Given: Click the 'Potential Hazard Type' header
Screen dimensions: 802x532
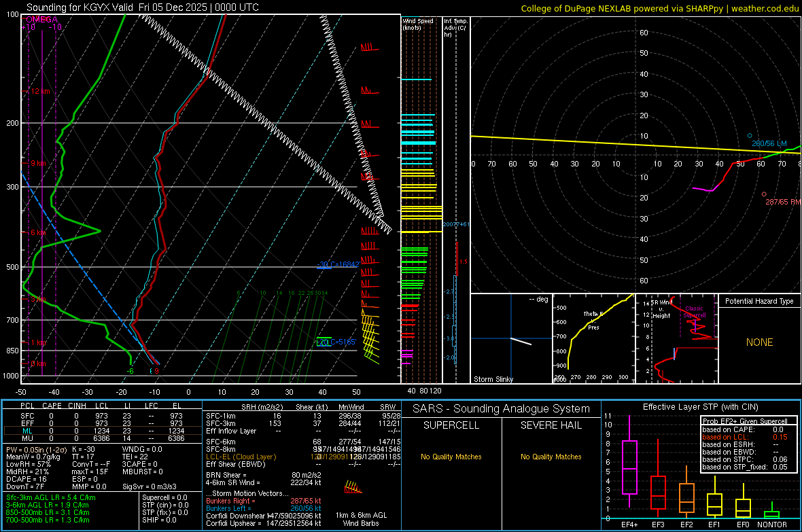Looking at the screenshot, I should click(759, 301).
